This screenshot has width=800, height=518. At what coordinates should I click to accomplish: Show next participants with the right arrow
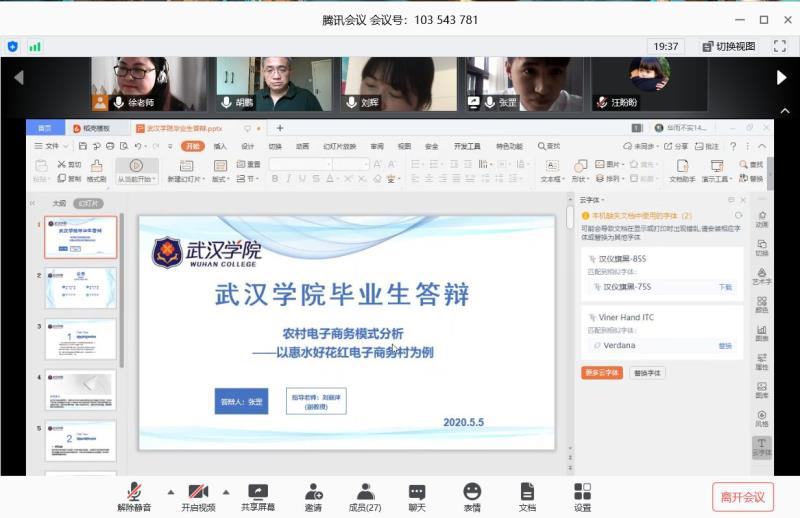(782, 77)
